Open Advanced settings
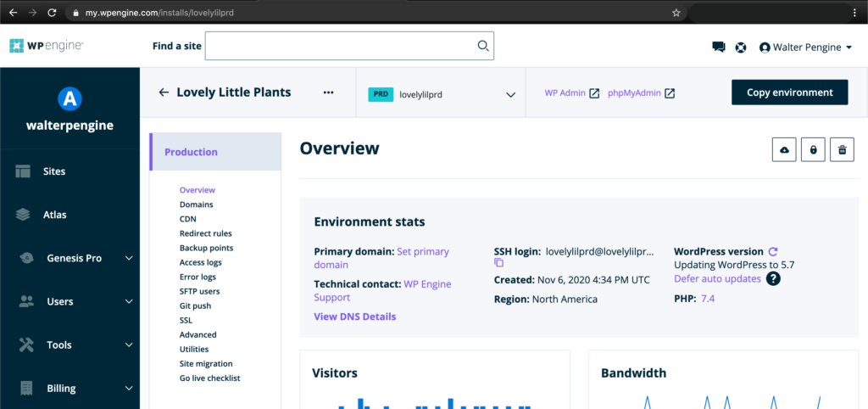The width and height of the screenshot is (868, 409). (198, 334)
